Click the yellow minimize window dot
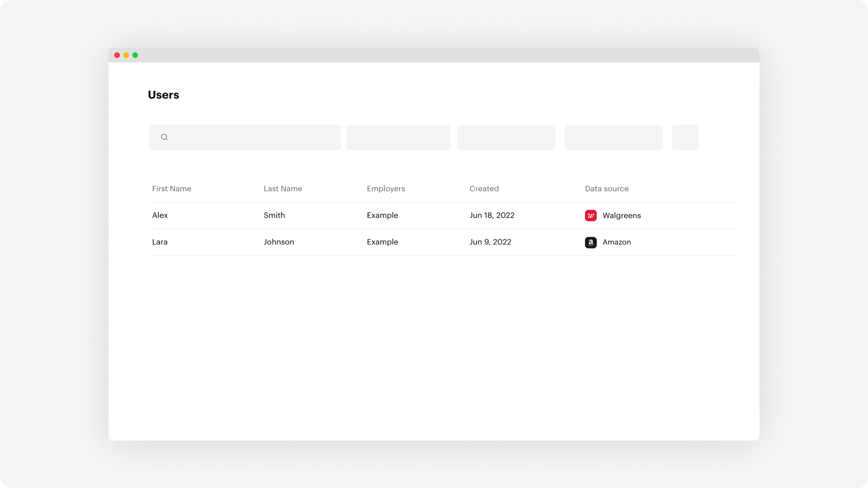The height and width of the screenshot is (488, 868). point(126,55)
